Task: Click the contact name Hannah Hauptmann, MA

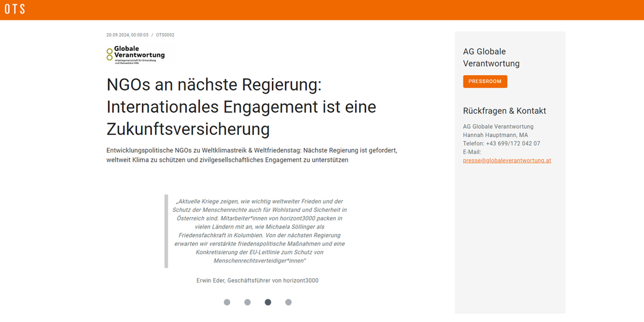Action: (495, 135)
